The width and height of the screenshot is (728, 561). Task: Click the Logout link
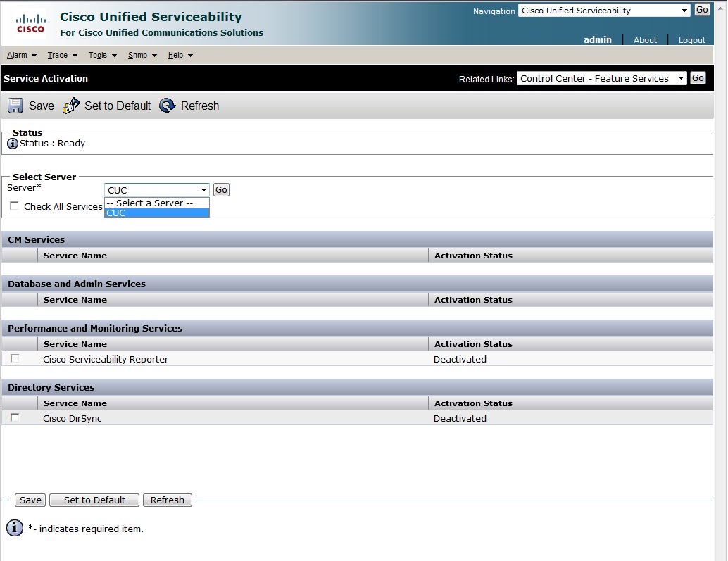(x=691, y=40)
